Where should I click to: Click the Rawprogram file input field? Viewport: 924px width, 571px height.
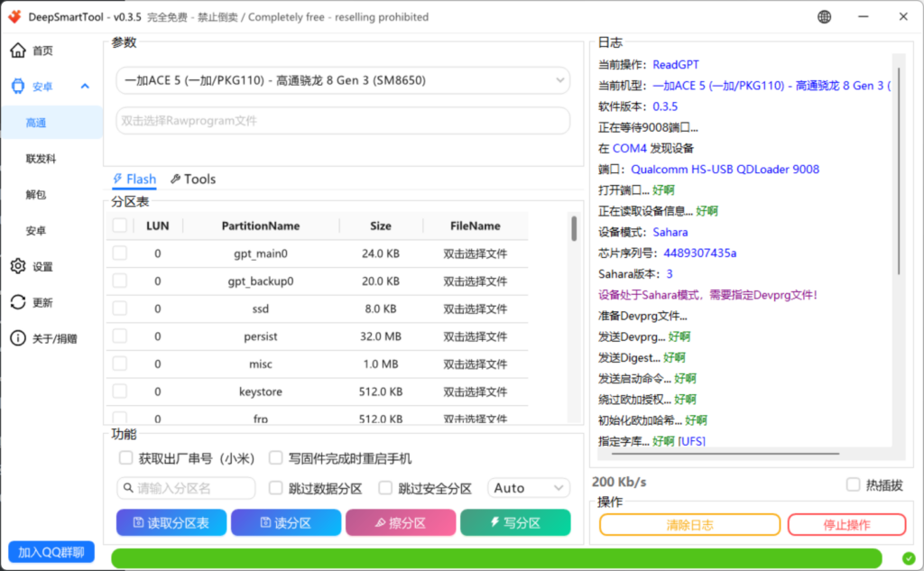(x=343, y=120)
